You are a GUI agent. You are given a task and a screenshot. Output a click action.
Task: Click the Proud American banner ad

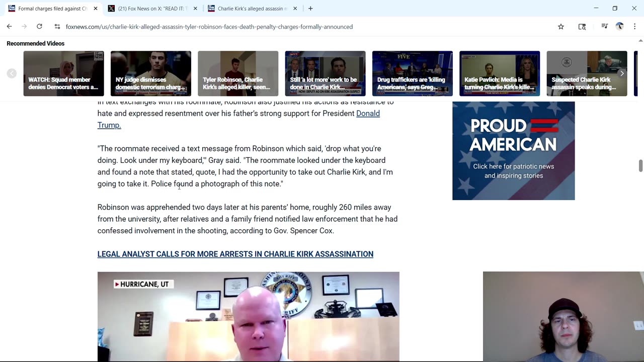pos(513,151)
